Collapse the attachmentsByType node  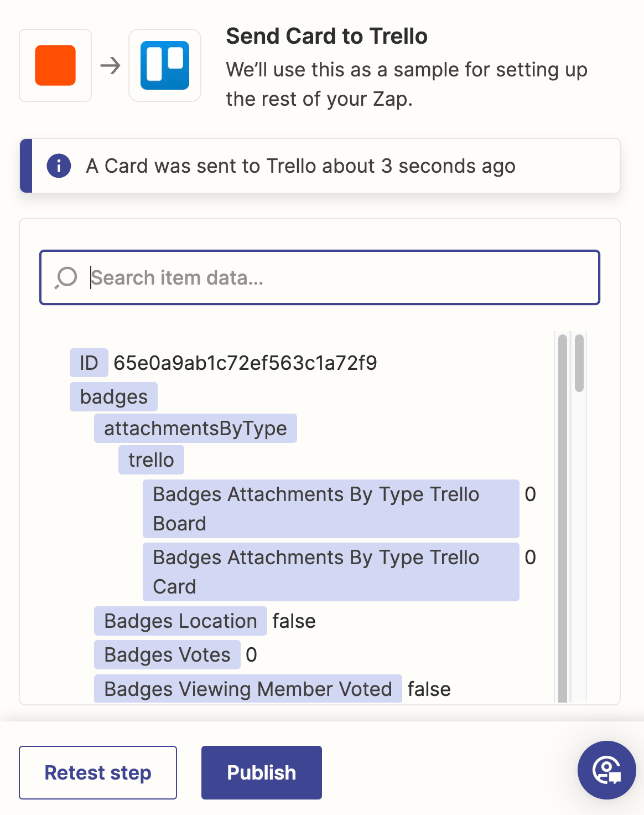[195, 429]
